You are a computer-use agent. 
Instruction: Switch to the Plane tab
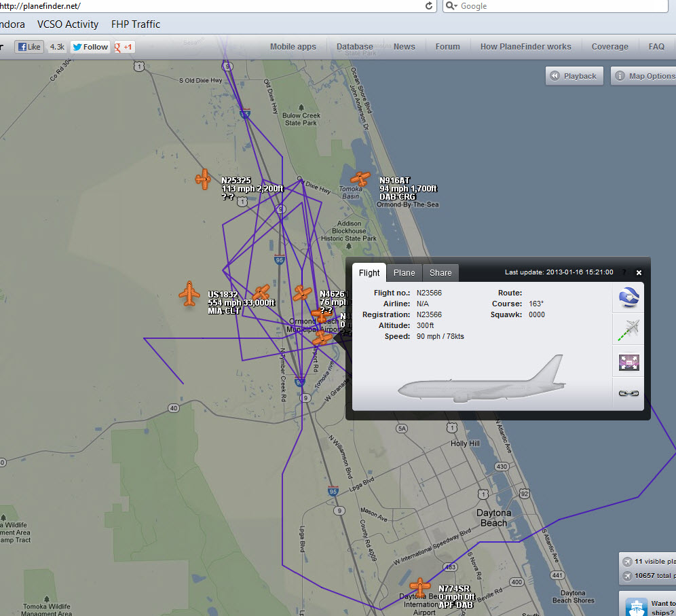pyautogui.click(x=405, y=273)
